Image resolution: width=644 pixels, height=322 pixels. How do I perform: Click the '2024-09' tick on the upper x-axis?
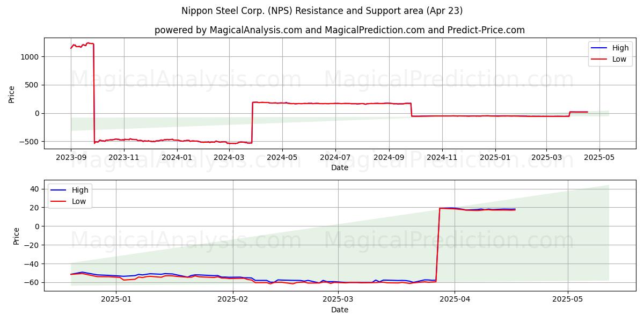pyautogui.click(x=389, y=157)
